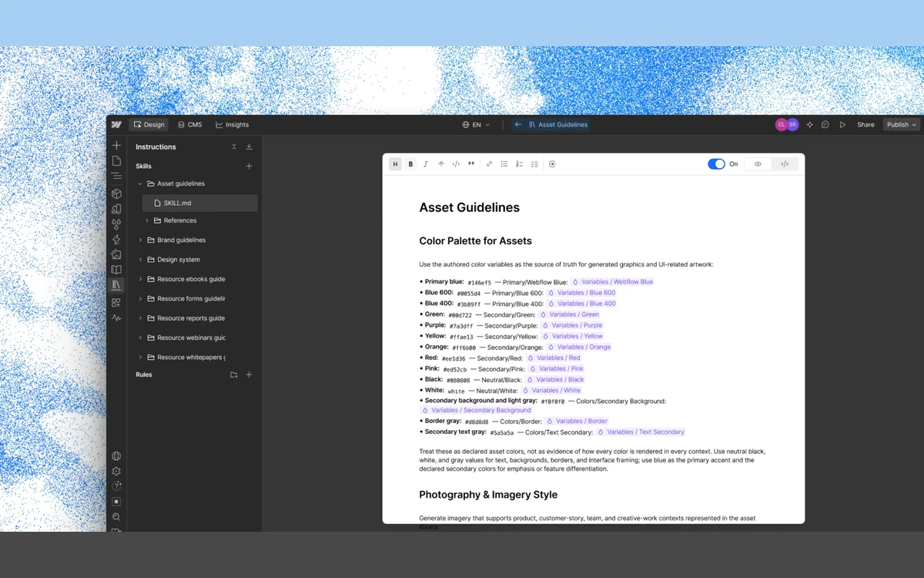This screenshot has height=578, width=924.
Task: Open the Interactions lightning icon
Action: [116, 240]
